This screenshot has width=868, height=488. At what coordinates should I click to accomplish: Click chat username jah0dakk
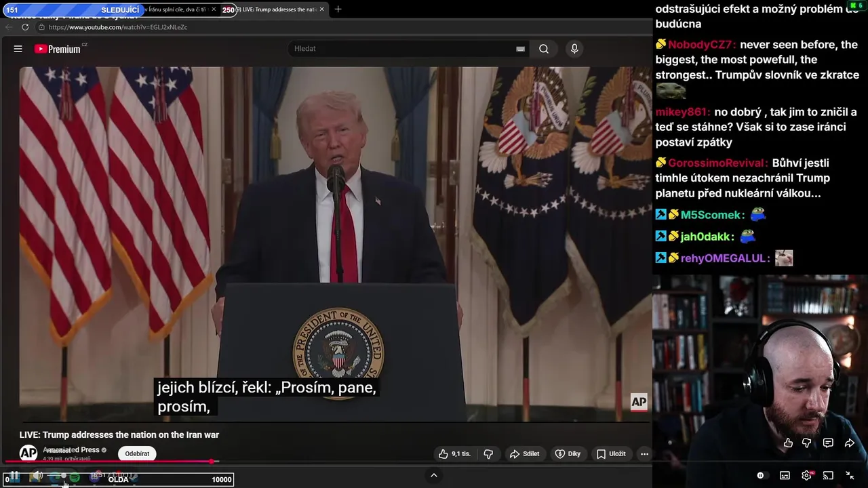tap(707, 237)
